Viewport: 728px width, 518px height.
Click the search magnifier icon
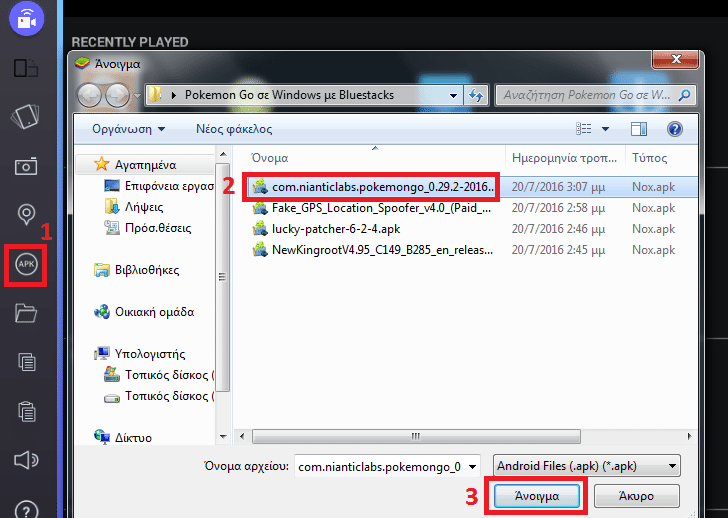click(684, 95)
